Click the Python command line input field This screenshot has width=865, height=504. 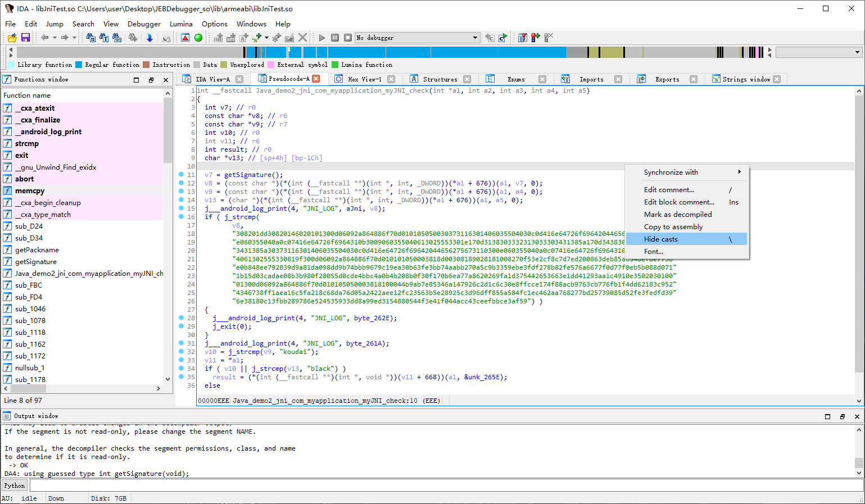click(446, 485)
